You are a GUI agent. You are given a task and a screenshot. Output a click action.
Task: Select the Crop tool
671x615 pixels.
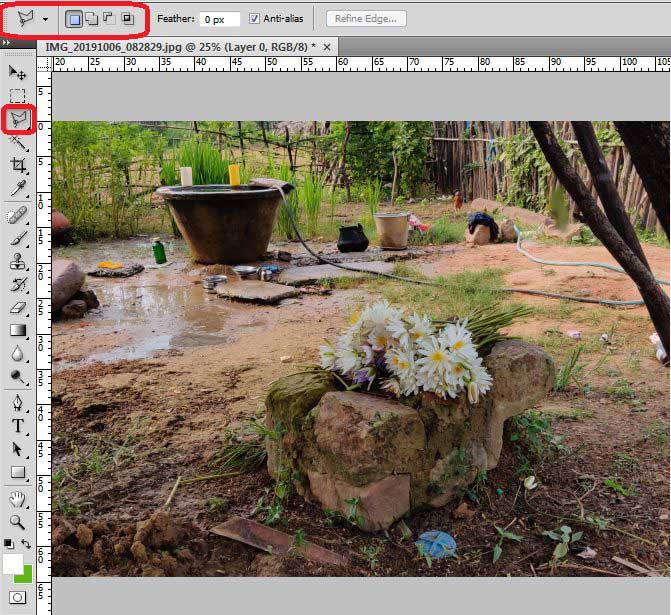click(x=18, y=165)
